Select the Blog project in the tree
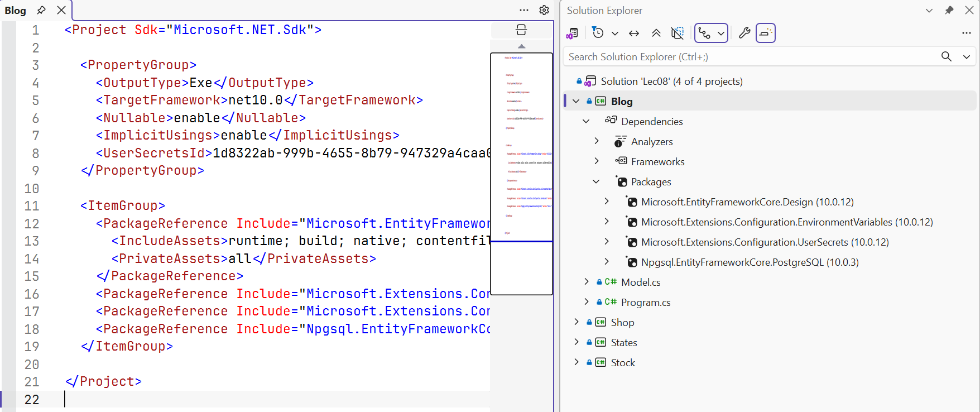980x412 pixels. pos(622,102)
